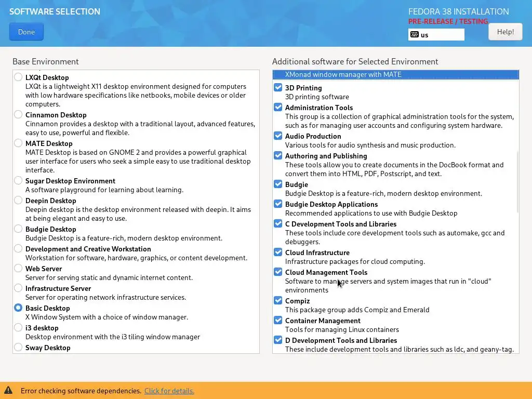Screen dimensions: 532x399
Task: Click 'X Window System with a choice of window manager.'
Action: 107,317
